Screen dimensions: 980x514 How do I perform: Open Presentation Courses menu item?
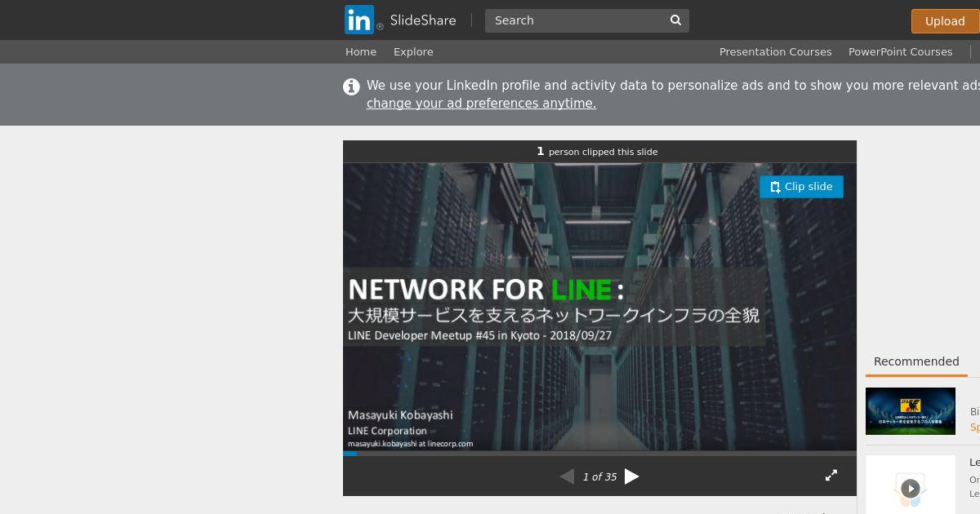(x=775, y=51)
